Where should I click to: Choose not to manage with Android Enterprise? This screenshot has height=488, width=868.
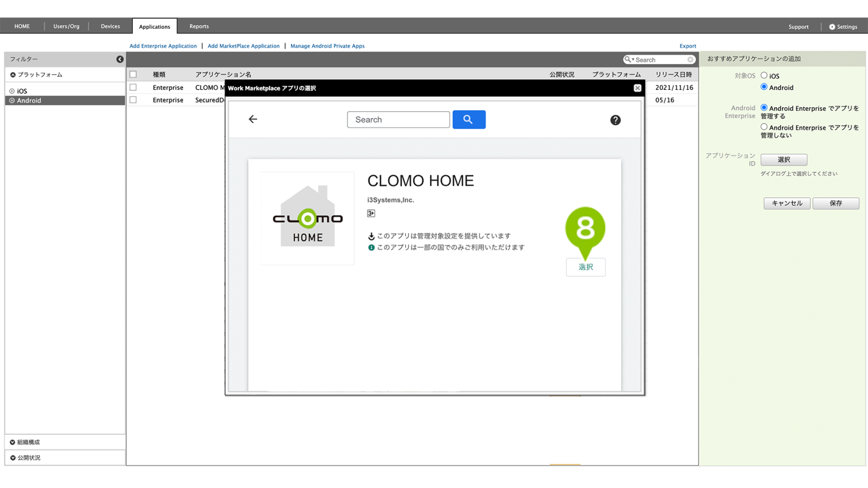tap(764, 128)
